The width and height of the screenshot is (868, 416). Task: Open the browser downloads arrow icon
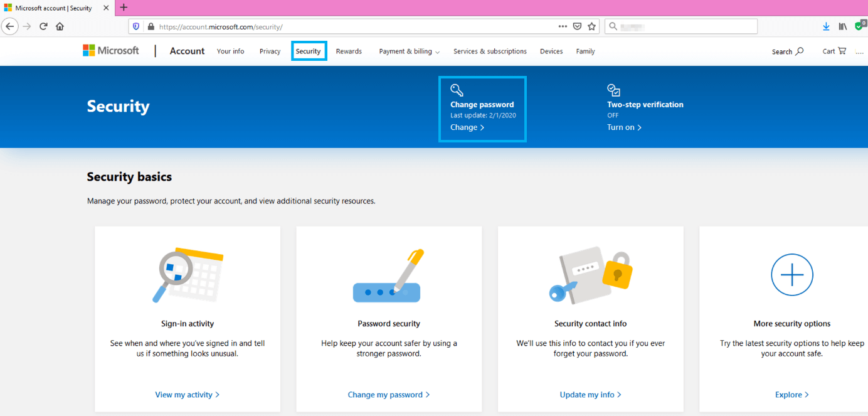826,26
